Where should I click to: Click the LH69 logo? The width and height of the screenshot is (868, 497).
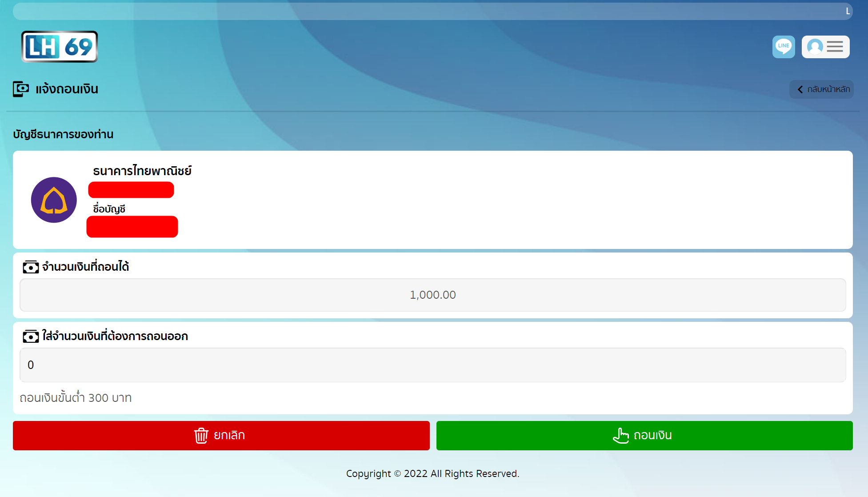pos(60,47)
